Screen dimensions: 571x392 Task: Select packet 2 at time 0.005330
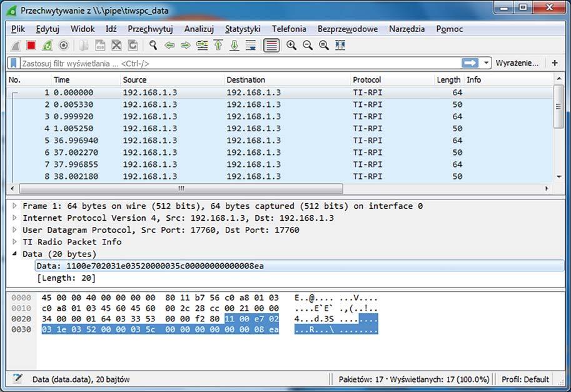click(280, 104)
